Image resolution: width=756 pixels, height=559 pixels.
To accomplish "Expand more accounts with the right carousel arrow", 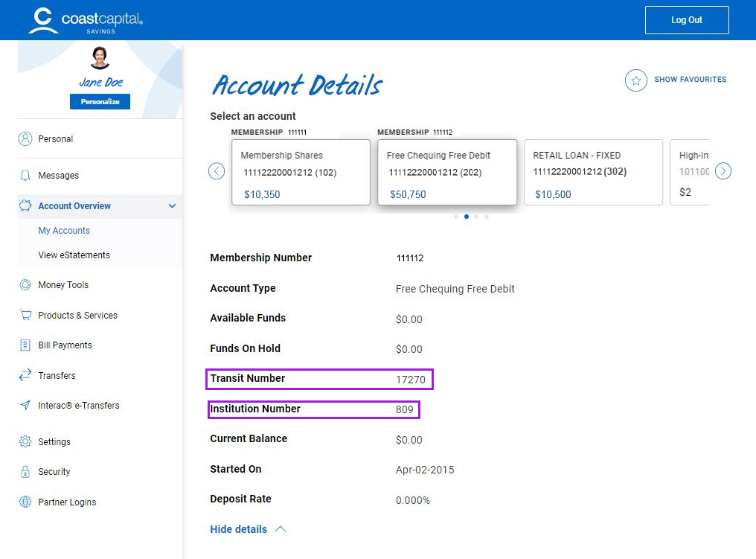I will tap(723, 171).
